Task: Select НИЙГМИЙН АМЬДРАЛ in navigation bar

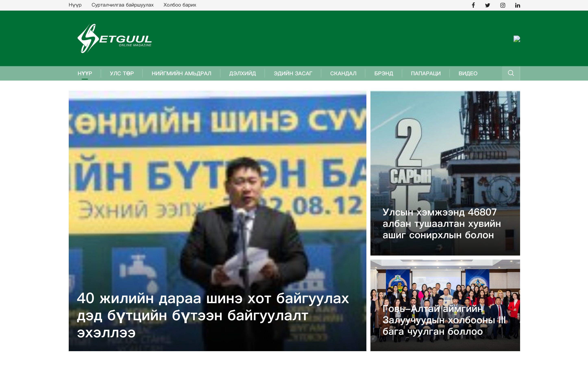Action: [181, 73]
